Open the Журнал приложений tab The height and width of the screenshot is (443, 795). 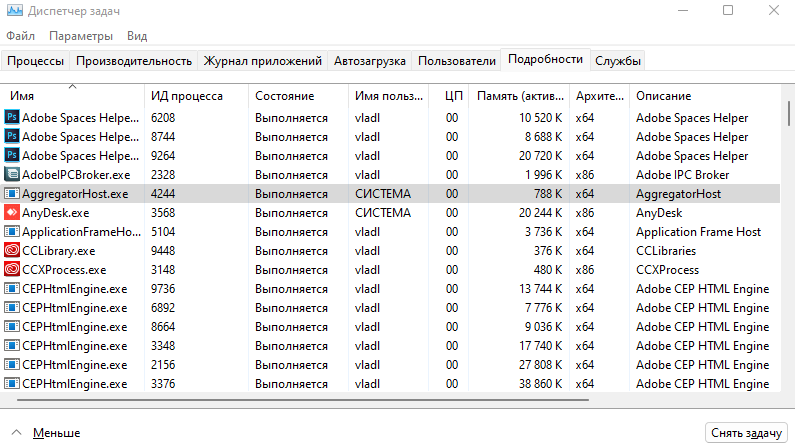tap(263, 61)
